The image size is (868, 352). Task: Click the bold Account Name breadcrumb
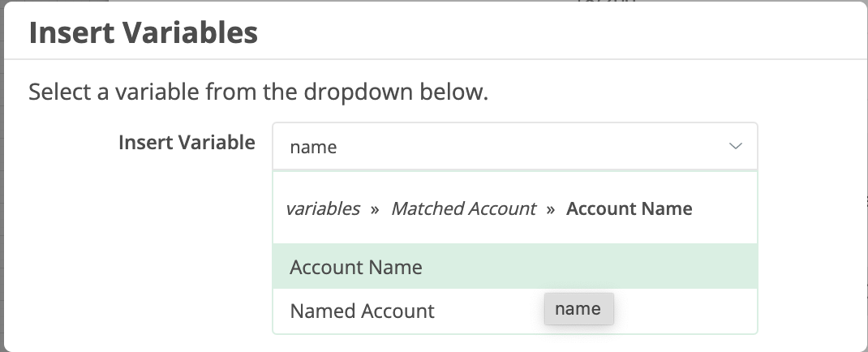629,209
